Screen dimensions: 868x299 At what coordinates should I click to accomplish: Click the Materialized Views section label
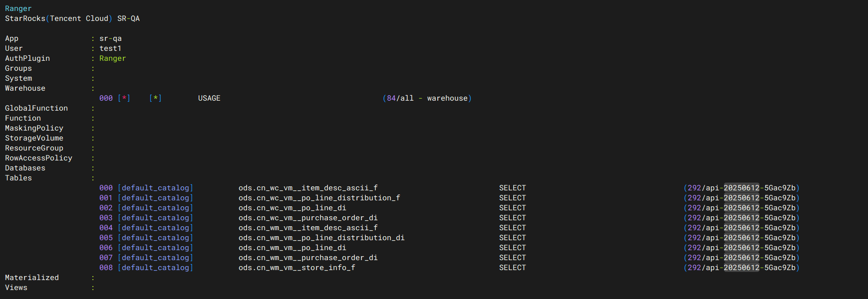coord(32,283)
